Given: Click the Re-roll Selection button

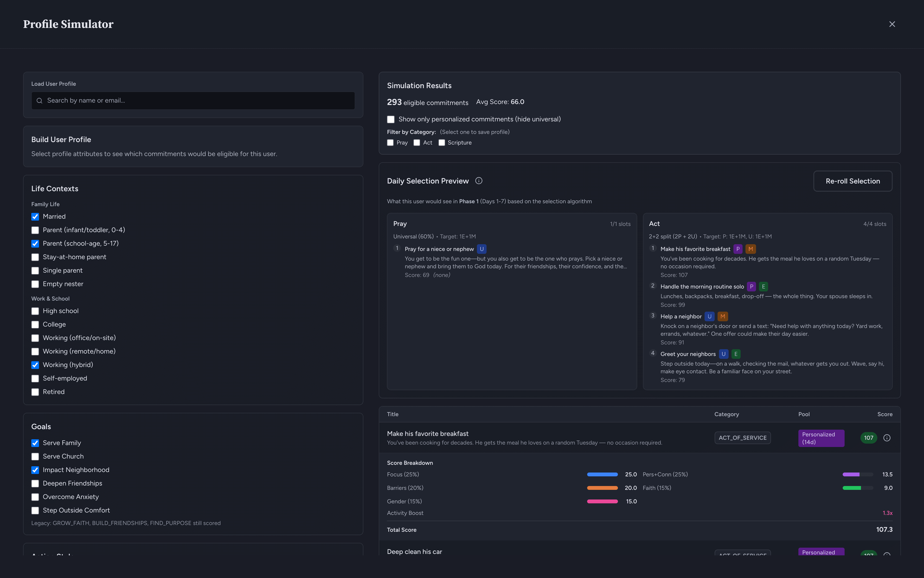Looking at the screenshot, I should [x=853, y=181].
